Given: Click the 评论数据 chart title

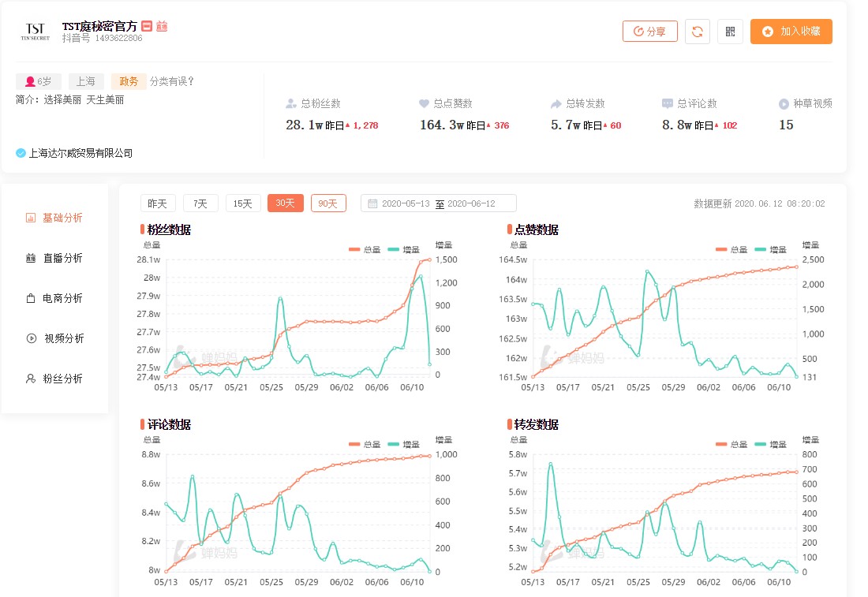Looking at the screenshot, I should point(169,424).
